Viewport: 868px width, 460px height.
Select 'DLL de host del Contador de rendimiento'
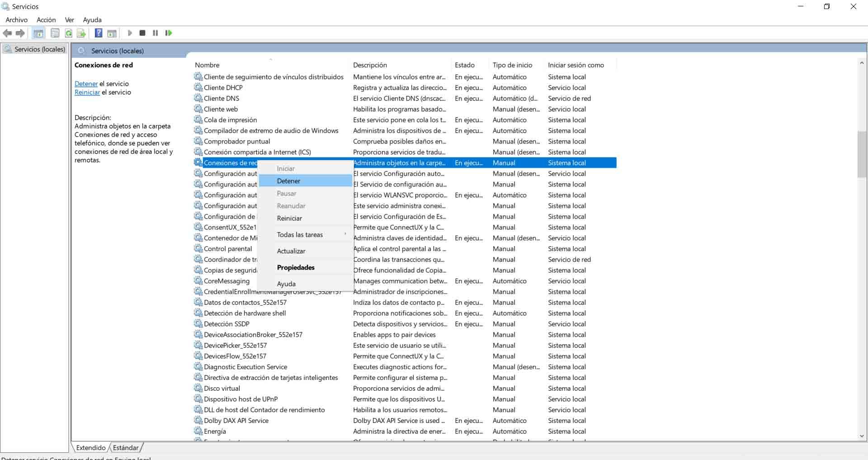point(264,410)
